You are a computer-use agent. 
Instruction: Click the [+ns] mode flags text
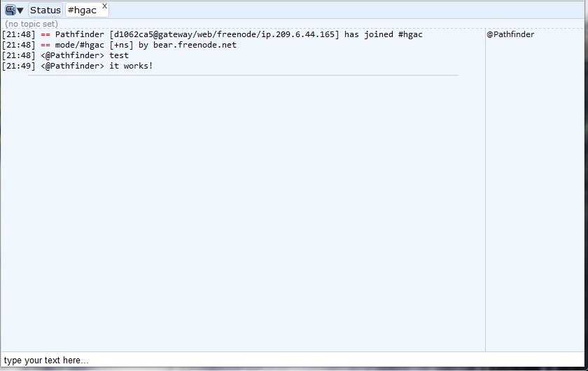click(x=121, y=45)
